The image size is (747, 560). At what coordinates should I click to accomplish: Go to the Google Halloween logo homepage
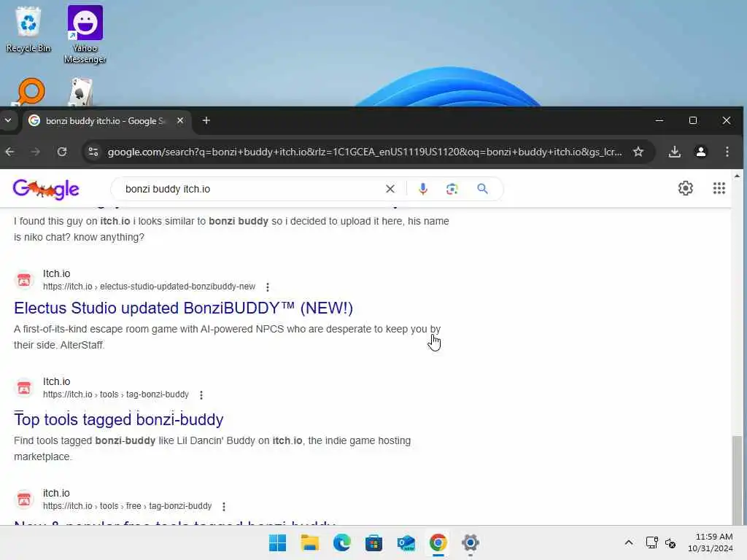point(46,189)
